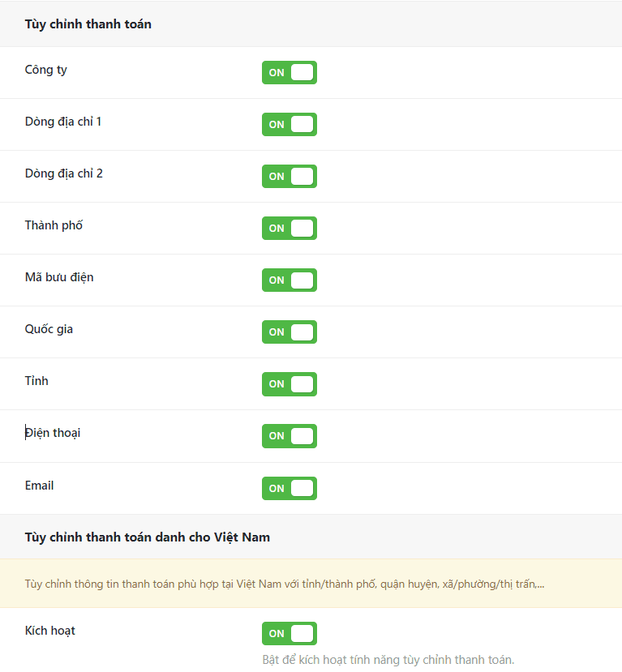Select the Email row label

39,485
